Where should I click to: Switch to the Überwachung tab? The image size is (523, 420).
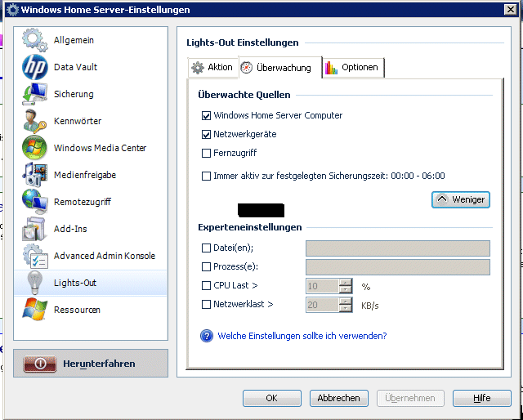click(x=280, y=68)
